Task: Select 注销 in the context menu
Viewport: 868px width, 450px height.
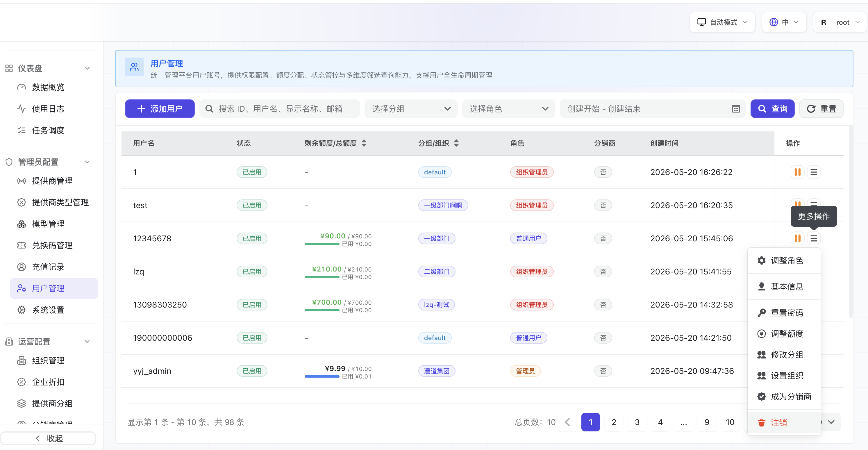Action: point(784,423)
